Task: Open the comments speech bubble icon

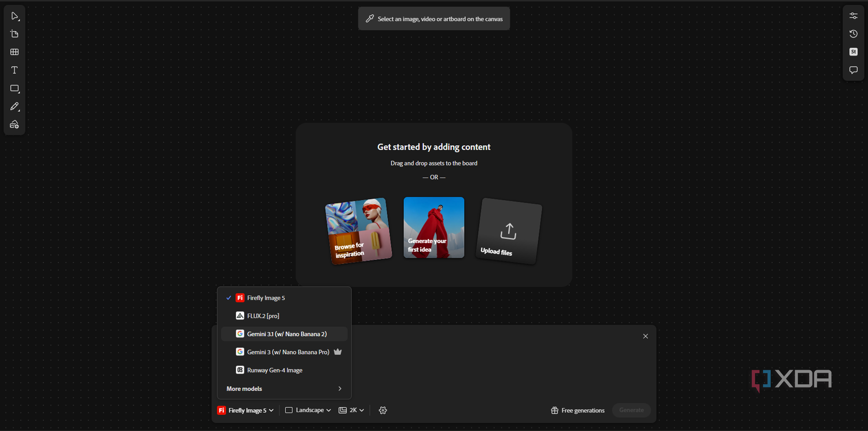Action: 853,70
